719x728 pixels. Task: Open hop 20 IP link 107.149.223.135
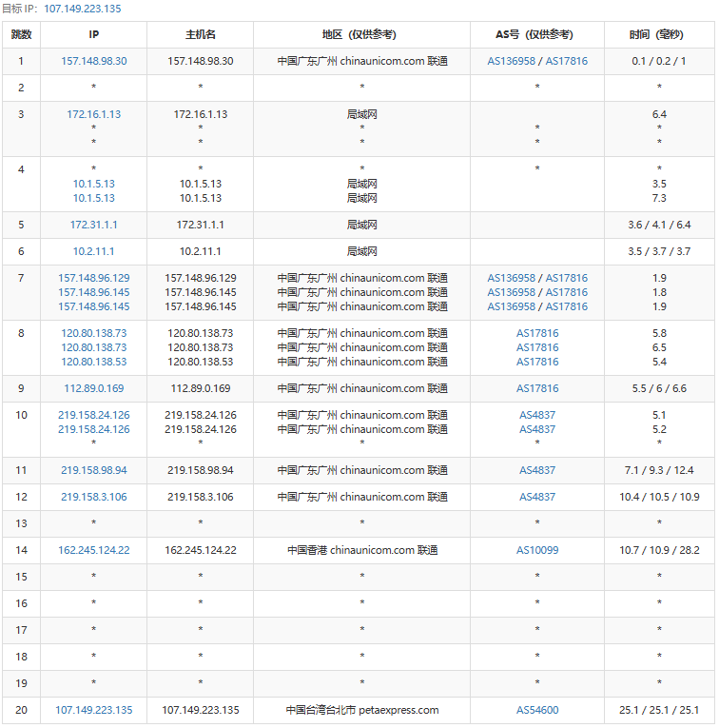(x=94, y=710)
